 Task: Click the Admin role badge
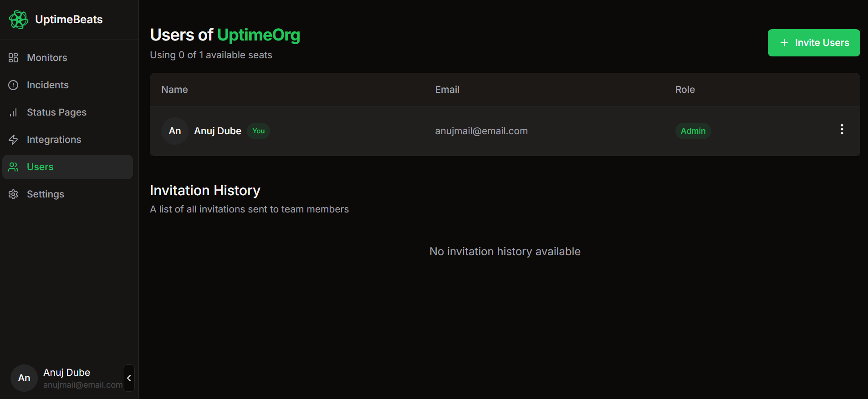[693, 131]
